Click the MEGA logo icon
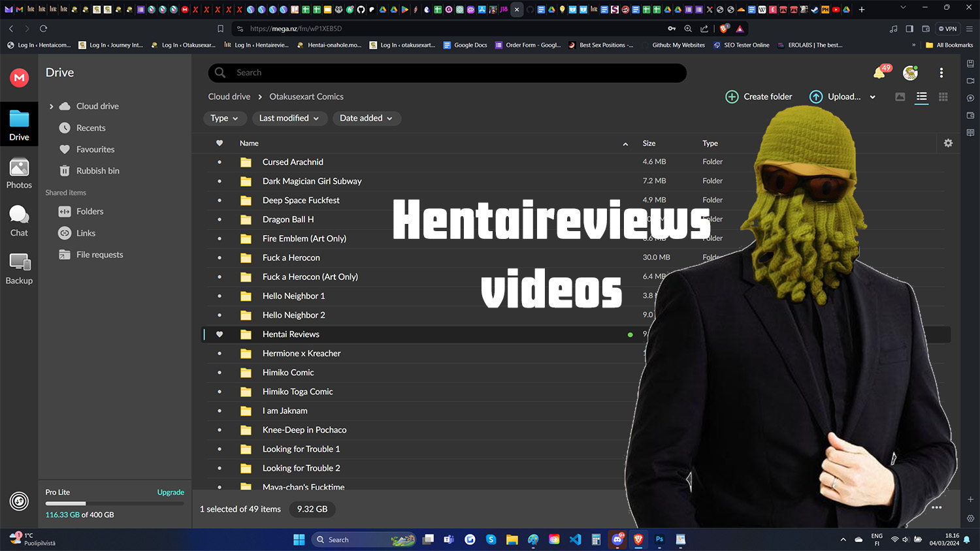Screen dimensions: 980x551 click(x=20, y=78)
